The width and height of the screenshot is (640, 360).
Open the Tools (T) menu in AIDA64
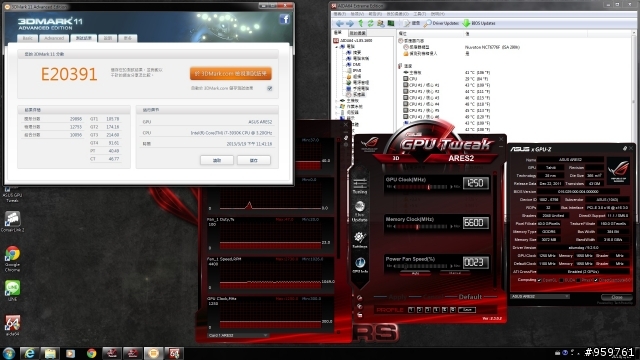point(420,14)
